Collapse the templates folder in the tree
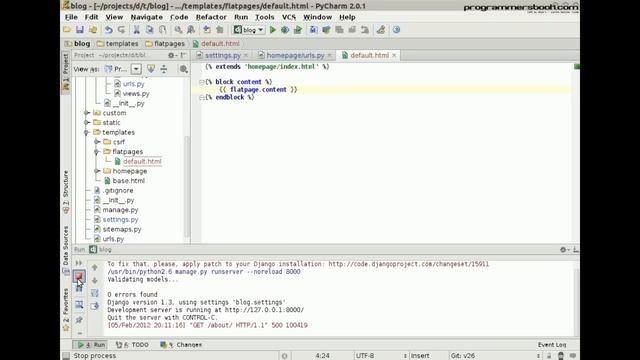This screenshot has height=360, width=640. pos(87,132)
